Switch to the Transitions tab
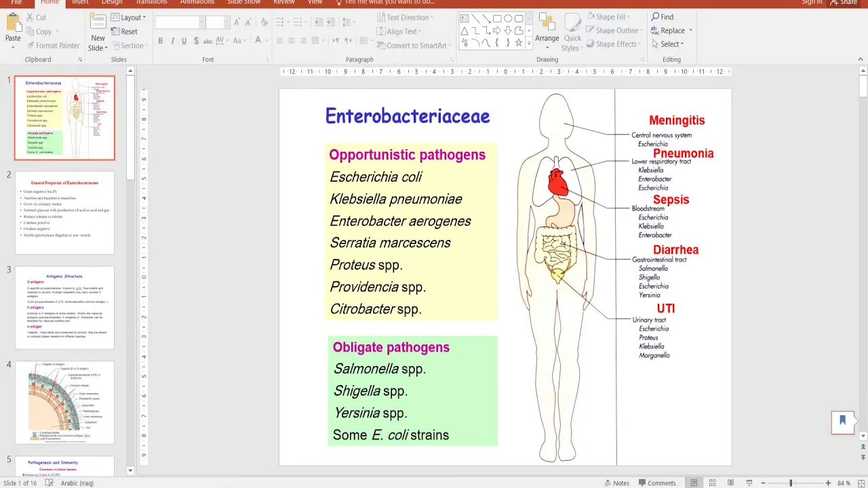The image size is (868, 488). click(151, 2)
